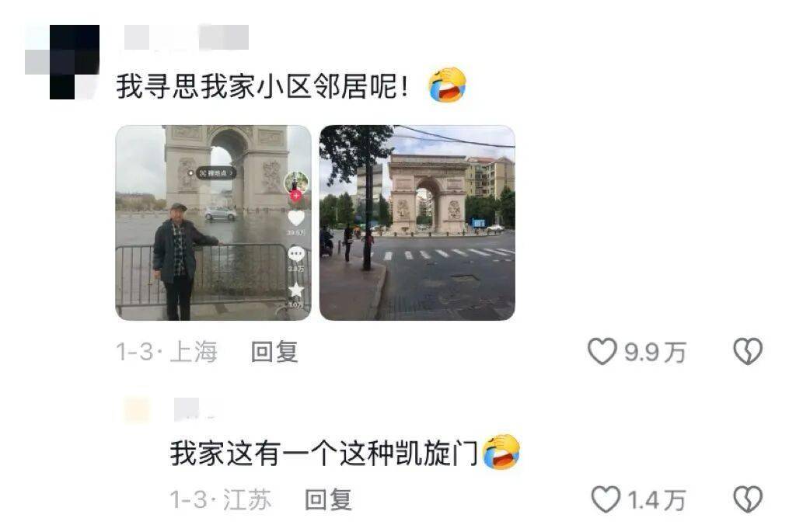Tap the star favorite icon inside the left photo

(x=296, y=290)
